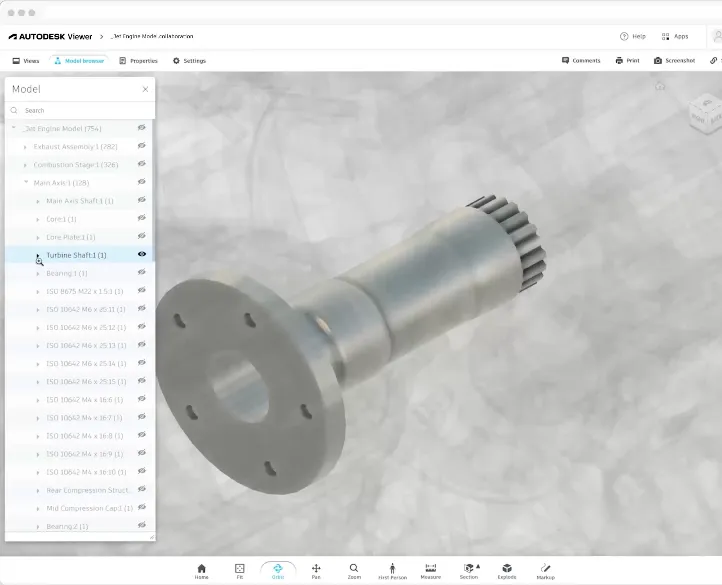Expand the Bearing:1 node
The image size is (722, 585).
pyautogui.click(x=38, y=274)
